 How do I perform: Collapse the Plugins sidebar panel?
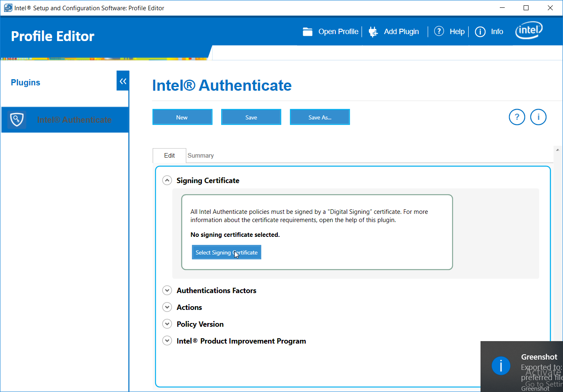click(x=123, y=81)
